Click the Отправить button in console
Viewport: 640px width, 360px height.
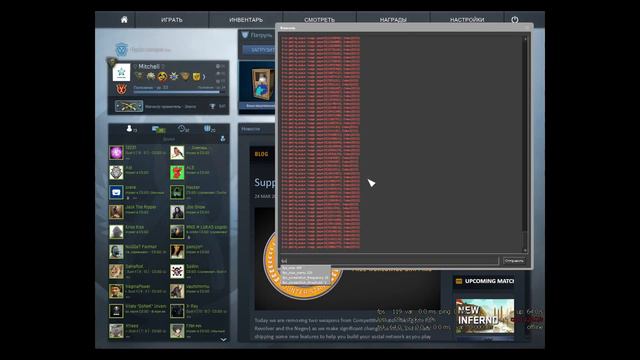(514, 260)
